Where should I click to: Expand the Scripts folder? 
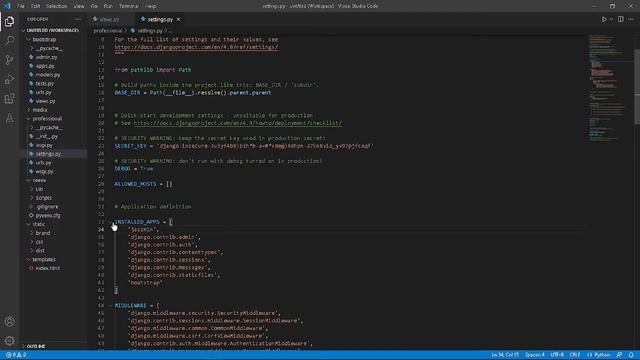(x=32, y=198)
